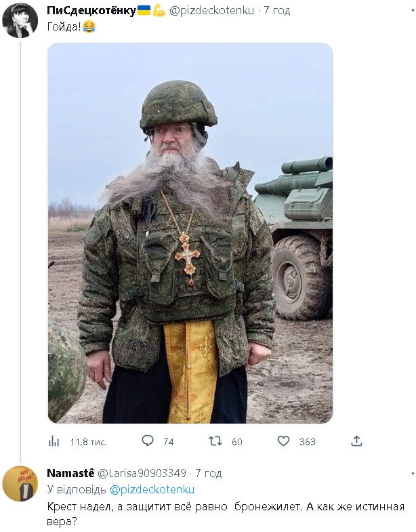This screenshot has height=532, width=416.
Task: Open the @pizdeckotenku handle in the tweet header
Action: pyautogui.click(x=211, y=11)
